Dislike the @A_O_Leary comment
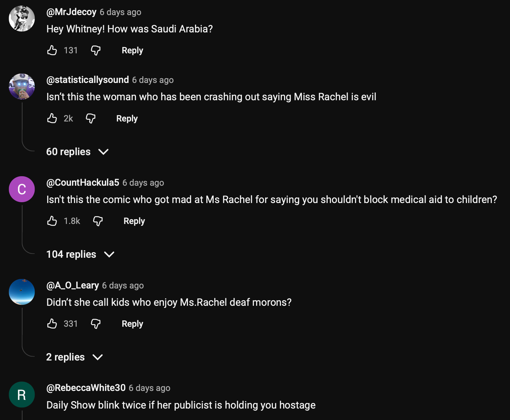The image size is (510, 420). 96,324
